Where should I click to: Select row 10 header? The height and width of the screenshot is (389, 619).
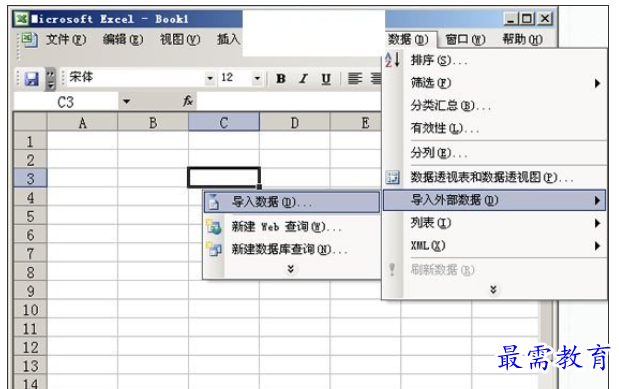tap(30, 310)
